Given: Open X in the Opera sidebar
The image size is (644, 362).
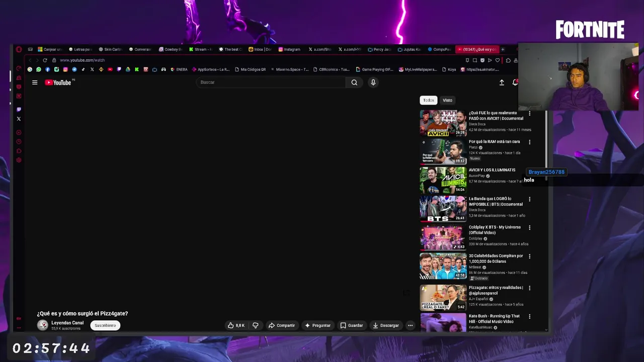Looking at the screenshot, I should point(19,119).
